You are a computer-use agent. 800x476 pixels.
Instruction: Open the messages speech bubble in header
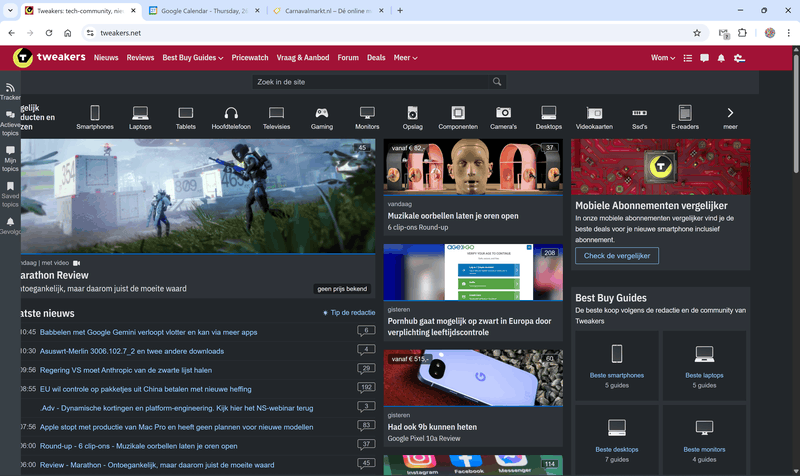[705, 58]
